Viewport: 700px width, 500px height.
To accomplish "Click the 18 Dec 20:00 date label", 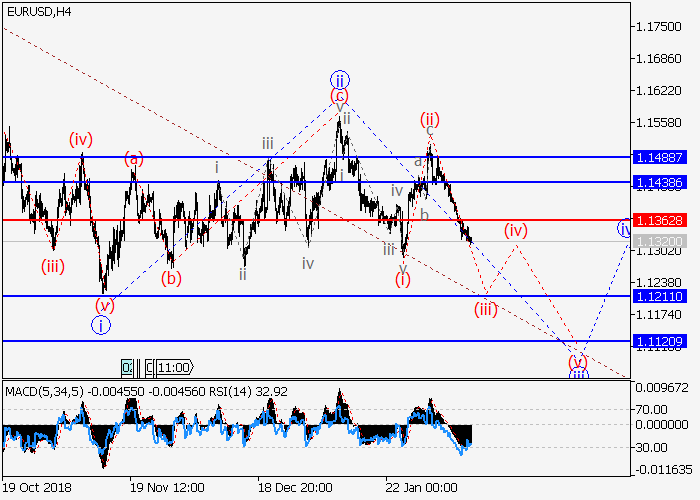I will point(295,487).
